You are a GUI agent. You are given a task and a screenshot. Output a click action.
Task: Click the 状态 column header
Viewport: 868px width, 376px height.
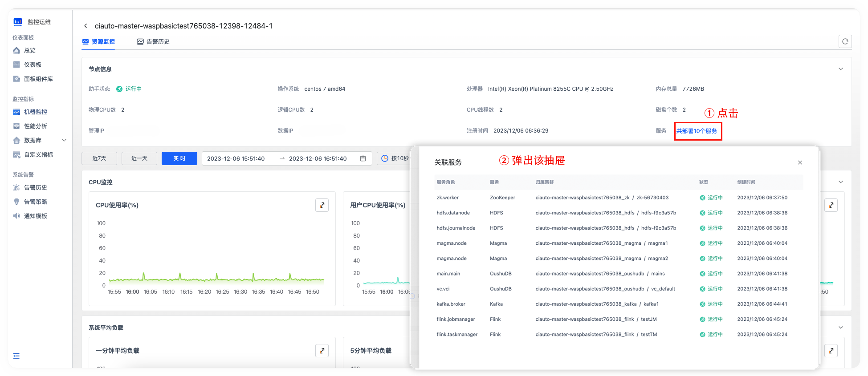[x=704, y=182]
